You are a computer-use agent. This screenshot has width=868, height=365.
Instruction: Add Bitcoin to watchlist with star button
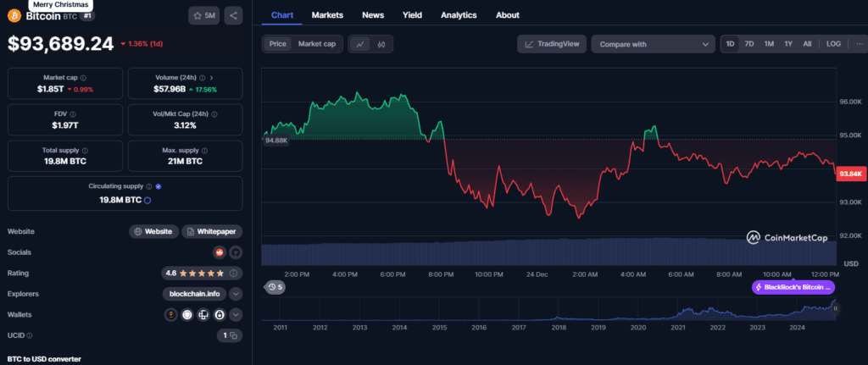pos(203,15)
